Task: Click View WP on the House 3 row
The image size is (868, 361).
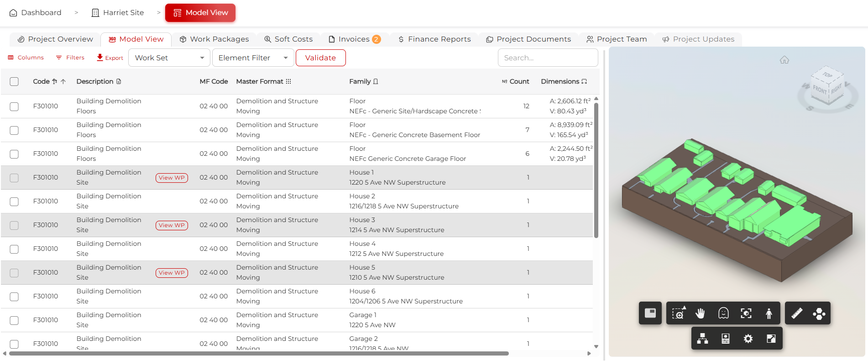Action: pyautogui.click(x=172, y=225)
